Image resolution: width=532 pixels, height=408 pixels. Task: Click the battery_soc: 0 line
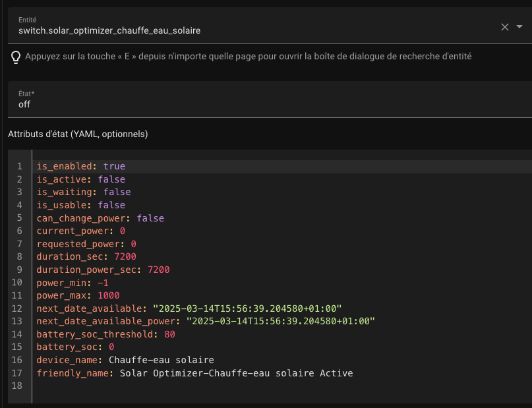pyautogui.click(x=75, y=347)
